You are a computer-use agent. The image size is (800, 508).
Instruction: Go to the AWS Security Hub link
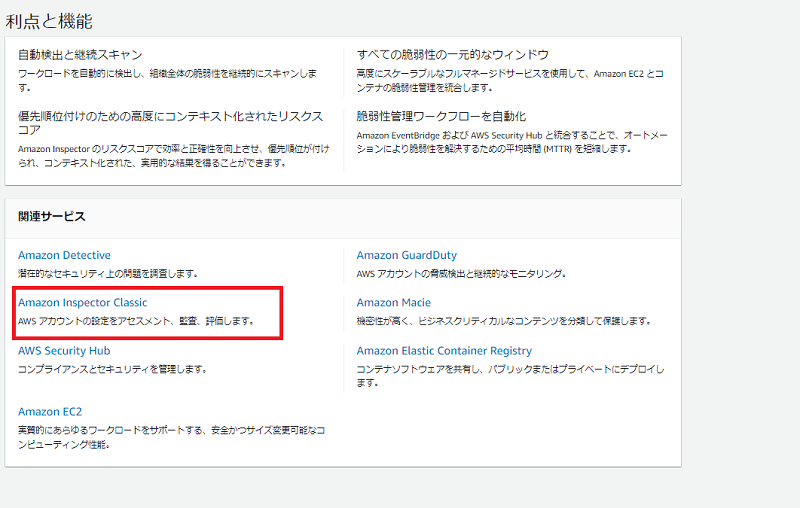pyautogui.click(x=64, y=351)
